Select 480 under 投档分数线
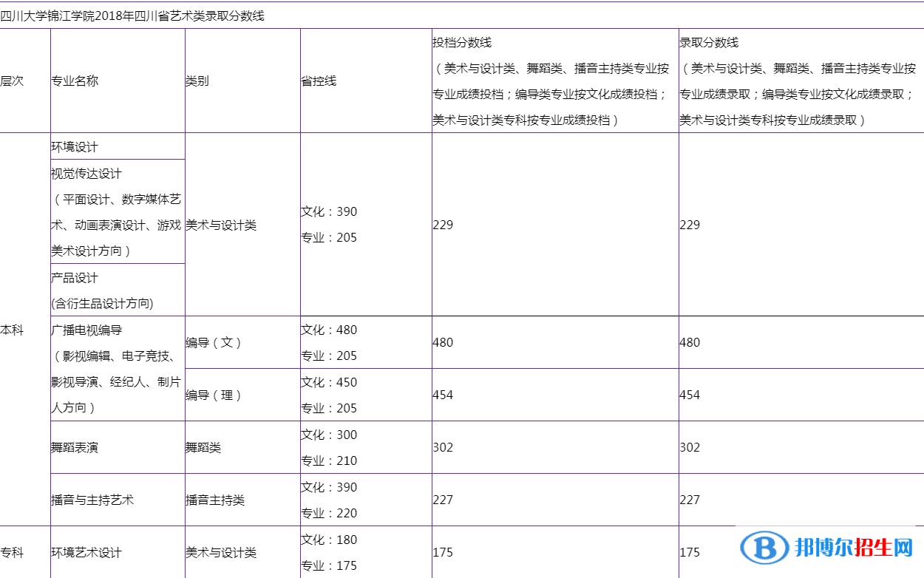This screenshot has width=924, height=578. pos(443,342)
